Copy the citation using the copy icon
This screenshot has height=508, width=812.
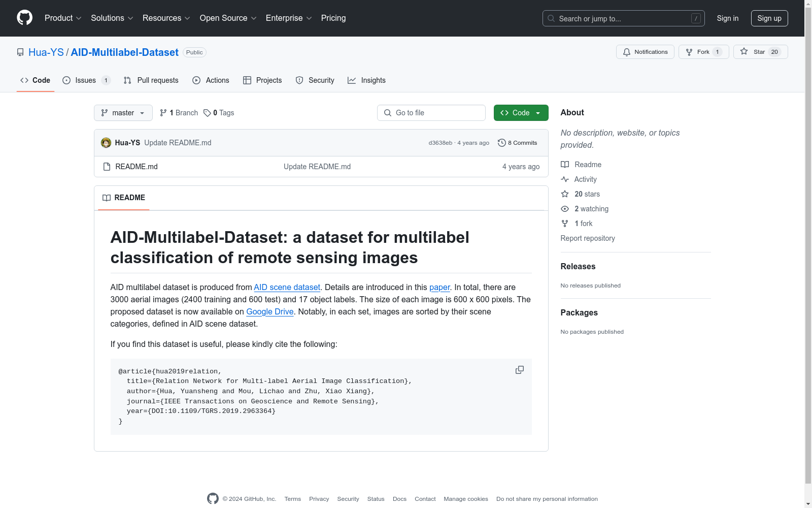click(519, 370)
